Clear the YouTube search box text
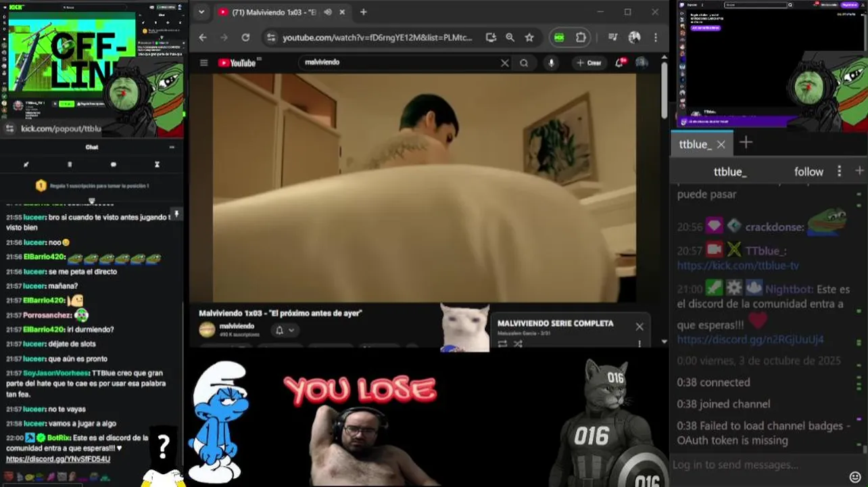868x487 pixels. tap(504, 63)
